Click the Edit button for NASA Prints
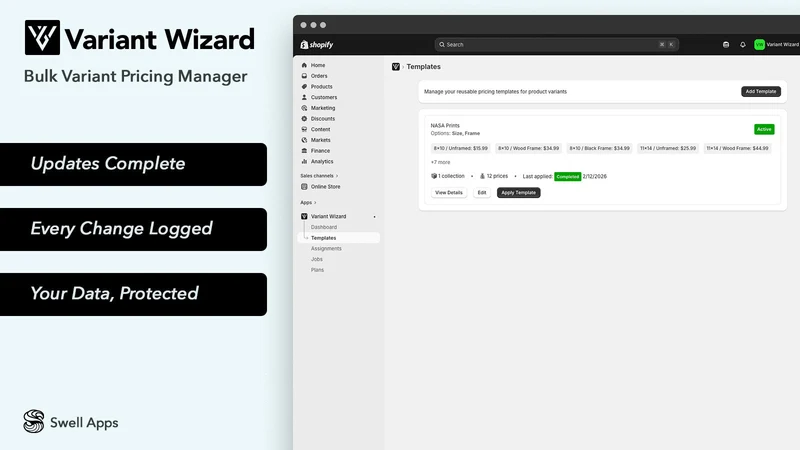This screenshot has width=800, height=450. (x=482, y=192)
